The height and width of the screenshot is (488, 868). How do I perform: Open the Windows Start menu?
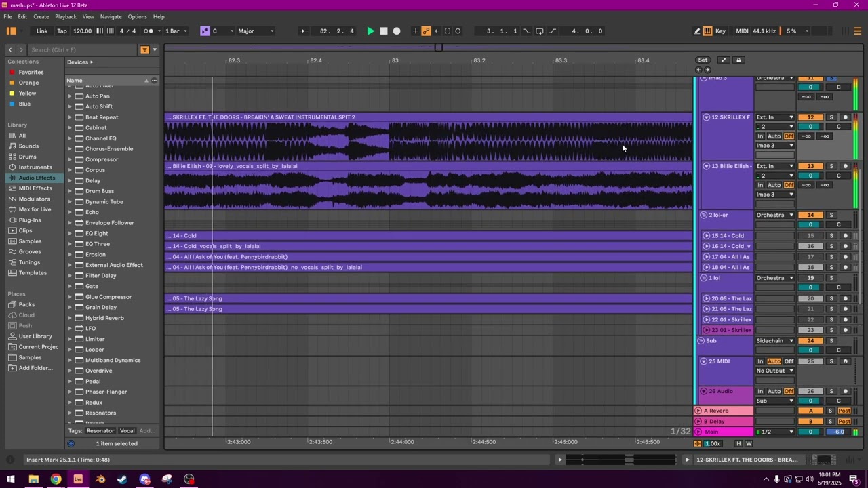tap(11, 479)
